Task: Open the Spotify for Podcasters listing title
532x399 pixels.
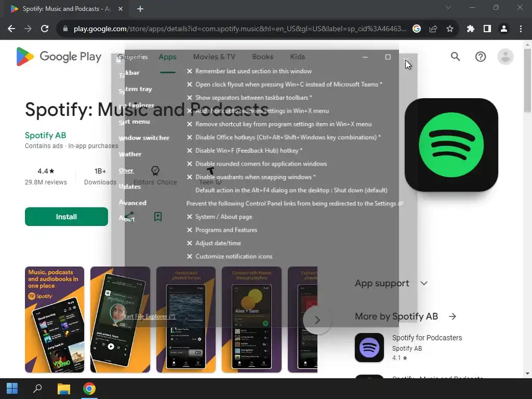Action: tap(427, 338)
